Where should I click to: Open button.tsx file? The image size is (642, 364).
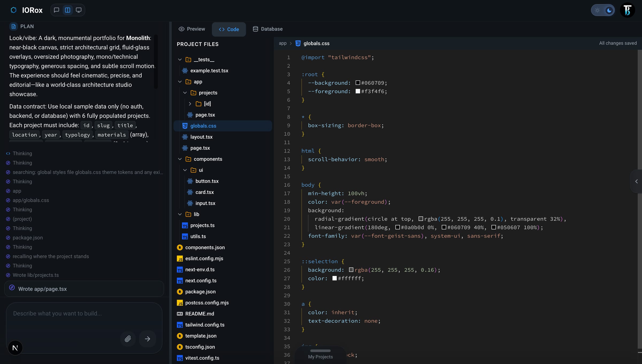click(x=223, y=181)
